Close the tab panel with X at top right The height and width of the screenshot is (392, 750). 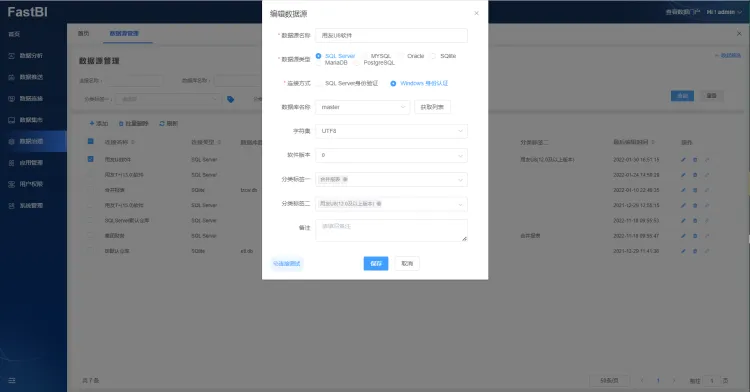click(739, 33)
